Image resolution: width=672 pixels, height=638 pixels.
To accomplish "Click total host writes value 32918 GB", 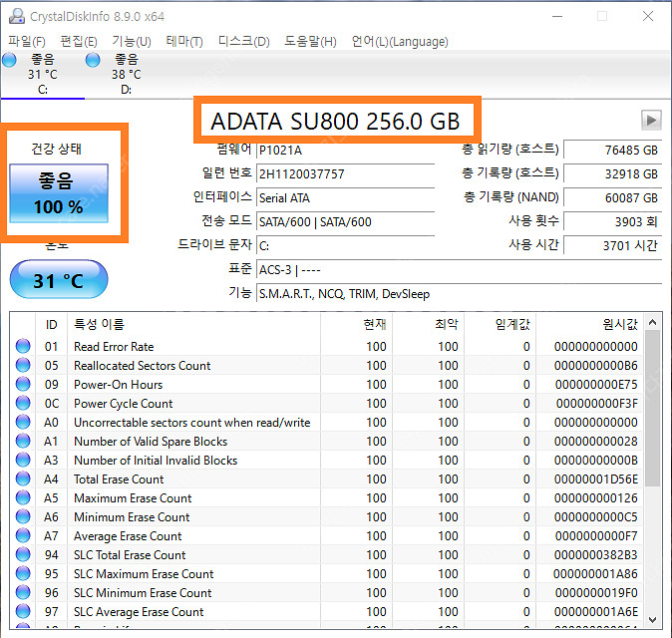I will 612,174.
